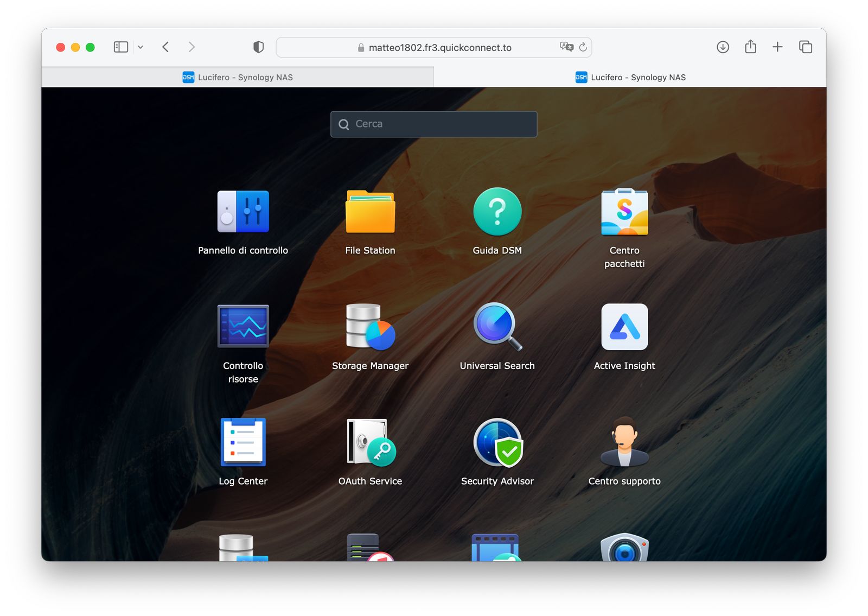The image size is (868, 616).
Task: Open Active Insight
Action: (624, 327)
